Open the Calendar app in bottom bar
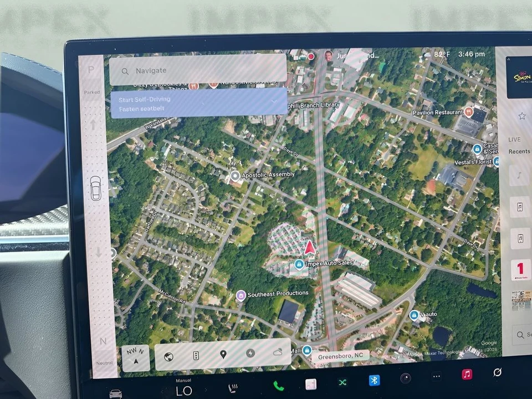Viewport: 532px width, 399px height. pyautogui.click(x=311, y=384)
